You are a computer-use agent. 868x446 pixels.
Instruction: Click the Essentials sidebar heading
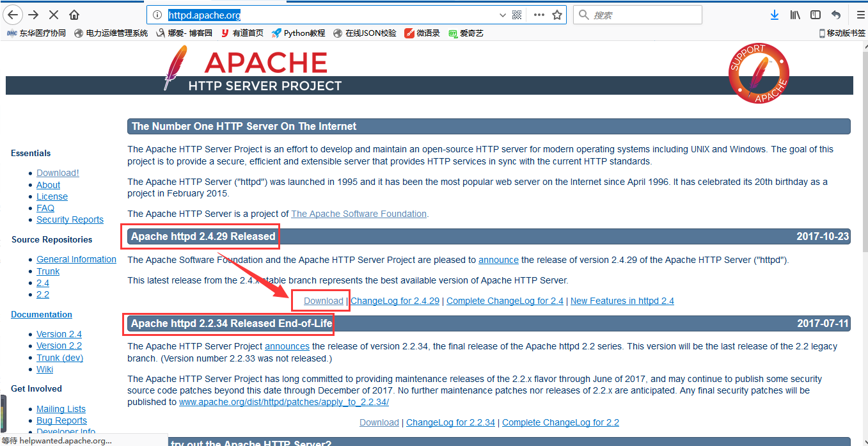point(31,153)
